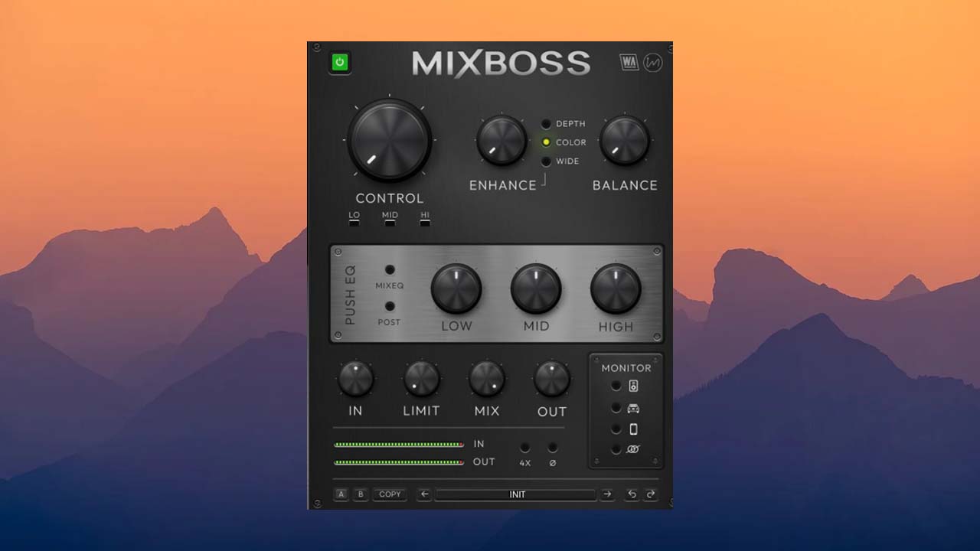Select the car speaker monitor icon
The width and height of the screenshot is (980, 551).
click(617, 407)
